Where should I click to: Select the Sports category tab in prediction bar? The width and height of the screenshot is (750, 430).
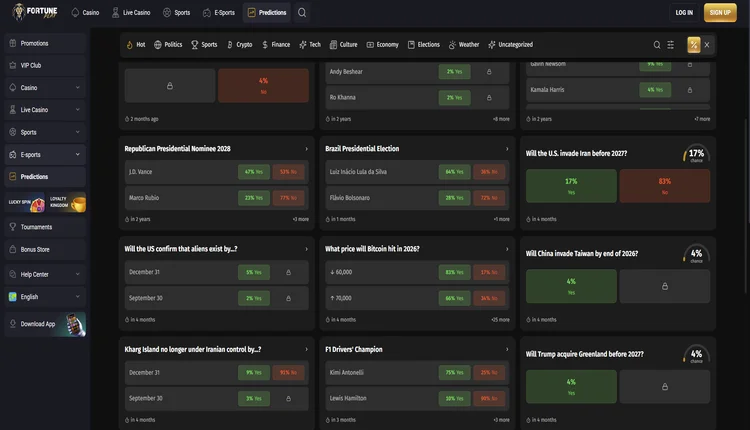pyautogui.click(x=204, y=44)
